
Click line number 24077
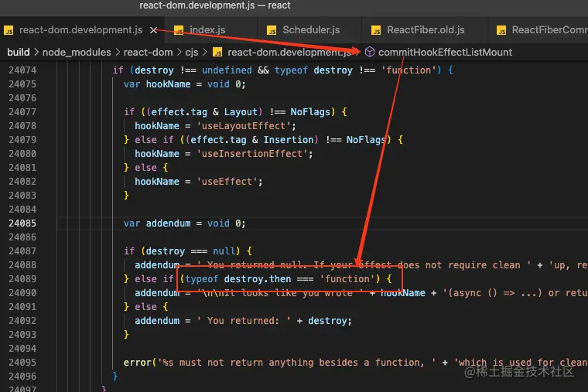coord(22,111)
